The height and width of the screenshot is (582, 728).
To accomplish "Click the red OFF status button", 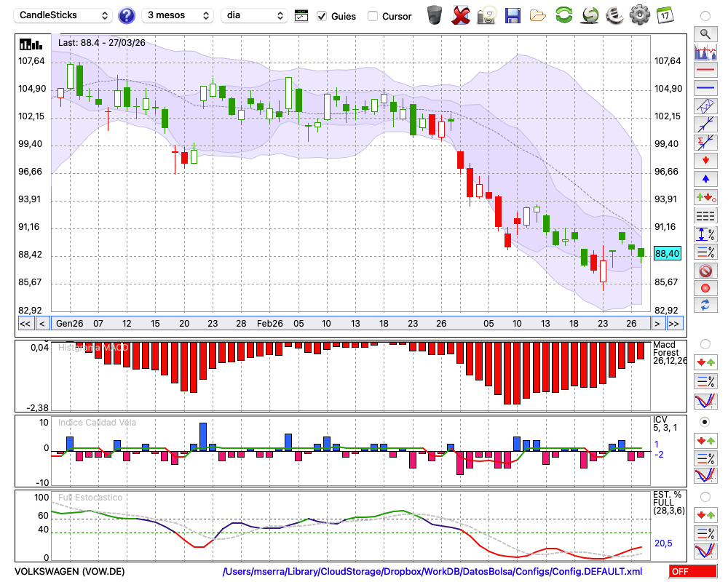I will (692, 572).
